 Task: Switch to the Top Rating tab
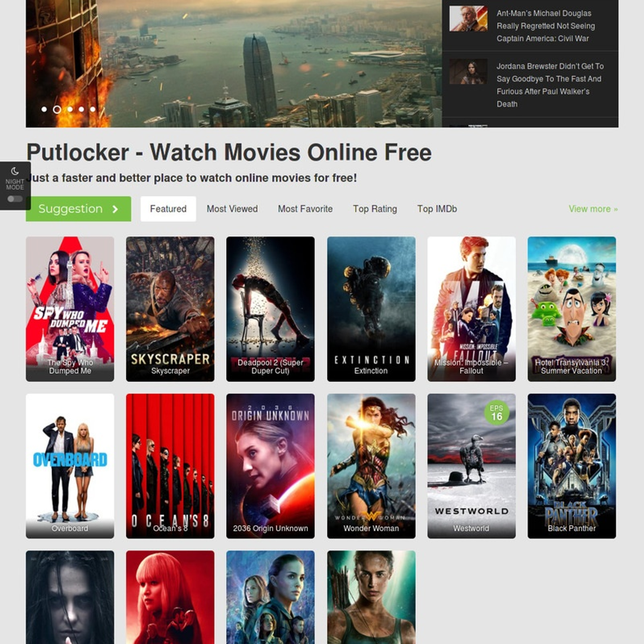(375, 209)
